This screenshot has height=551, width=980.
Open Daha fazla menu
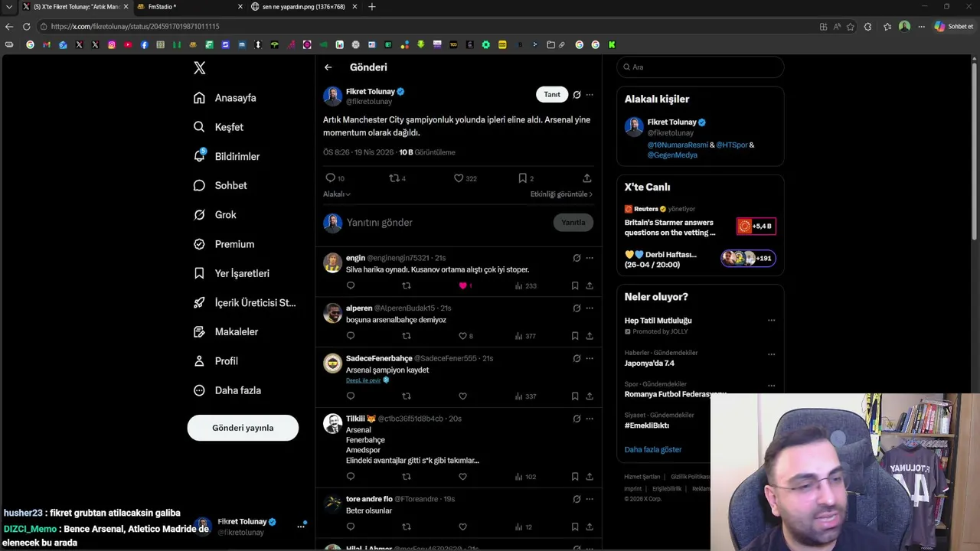[227, 390]
